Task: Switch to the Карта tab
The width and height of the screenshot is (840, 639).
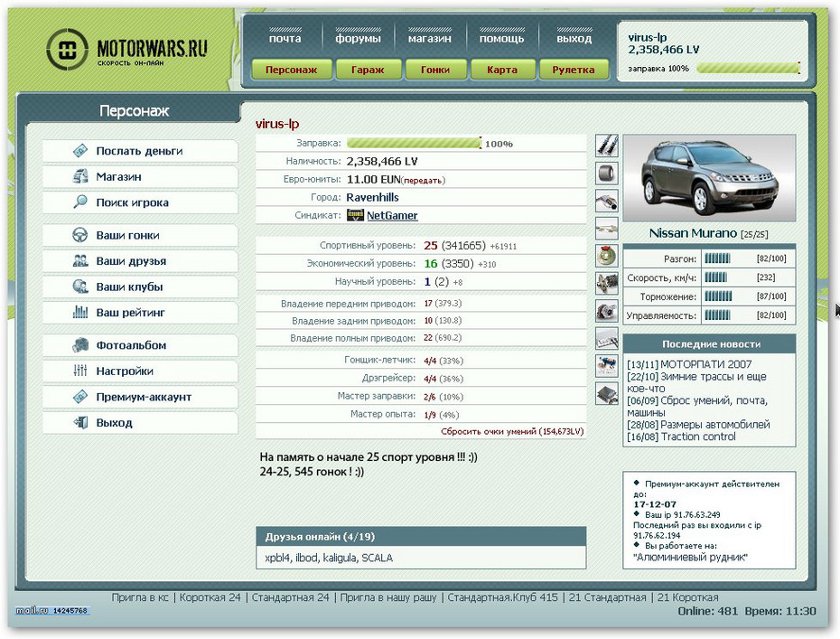Action: click(502, 70)
